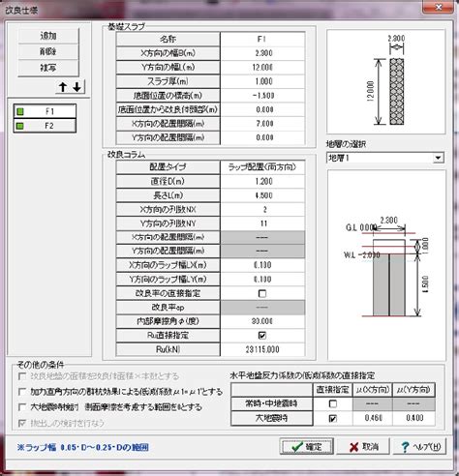Enable 改良率の直接指定 checkbox
Screen dimensions: 459x476
pyautogui.click(x=262, y=293)
